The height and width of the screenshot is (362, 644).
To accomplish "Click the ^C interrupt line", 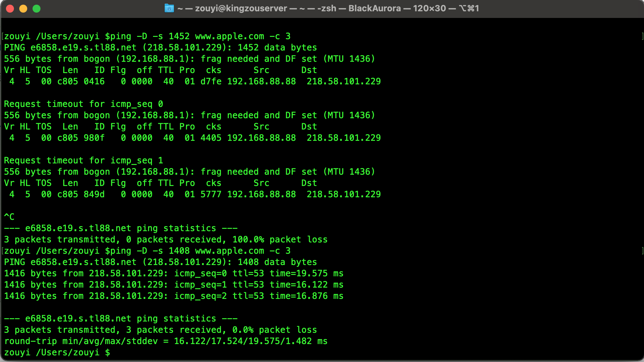I will [x=9, y=217].
